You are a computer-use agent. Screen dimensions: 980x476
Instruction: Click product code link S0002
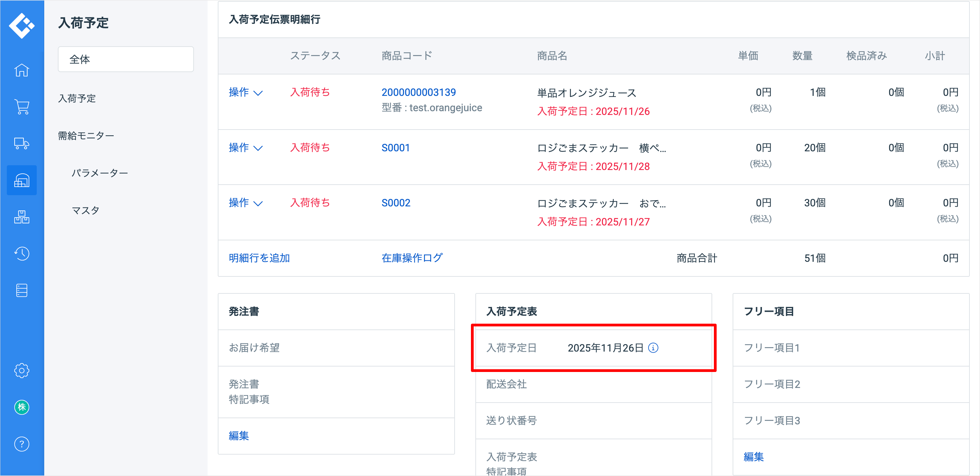pos(396,203)
